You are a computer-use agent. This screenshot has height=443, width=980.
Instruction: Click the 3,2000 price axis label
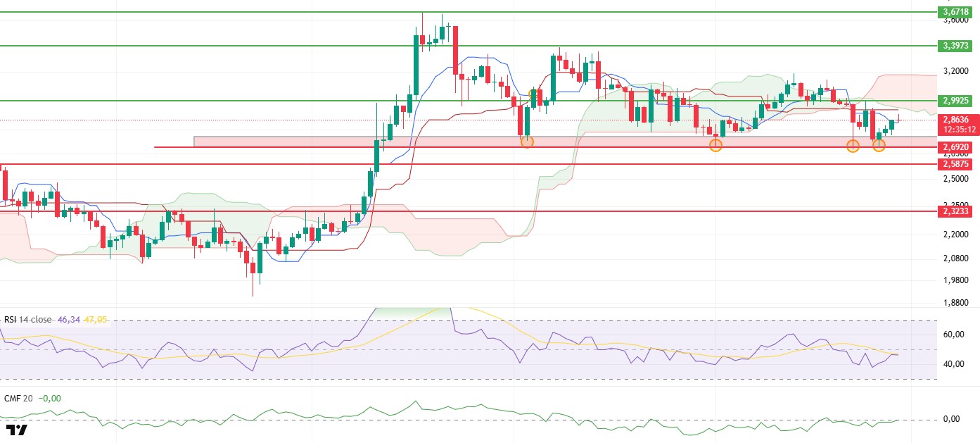point(955,71)
